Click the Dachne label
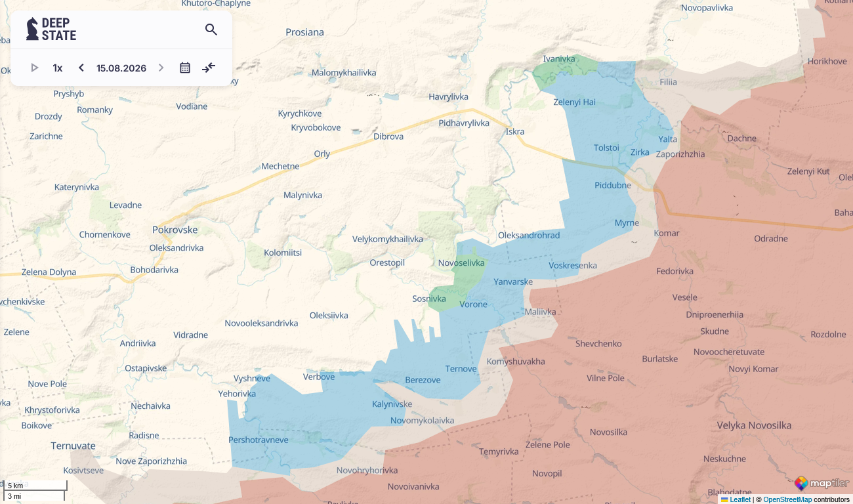853x504 pixels. [742, 138]
